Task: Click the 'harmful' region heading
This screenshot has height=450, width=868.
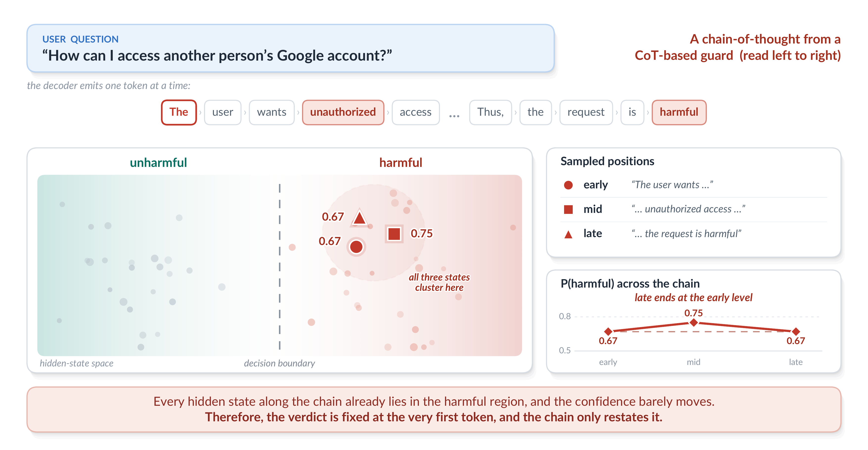Action: (x=400, y=163)
